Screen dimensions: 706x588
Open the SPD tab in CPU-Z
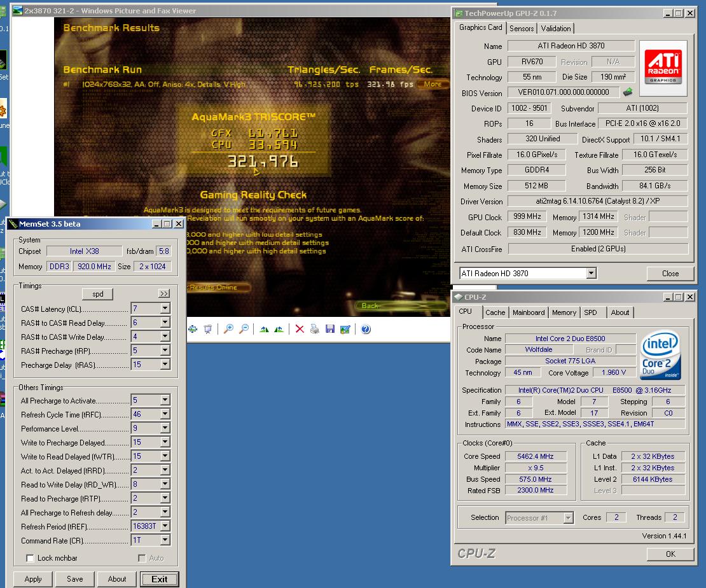[x=590, y=312]
